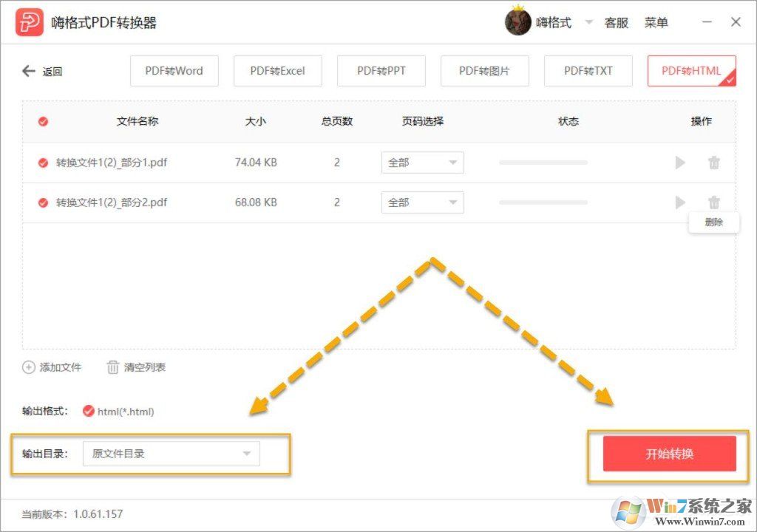This screenshot has width=757, height=532.
Task: Open the 输出目录 原文件目录 dropdown
Action: point(172,454)
